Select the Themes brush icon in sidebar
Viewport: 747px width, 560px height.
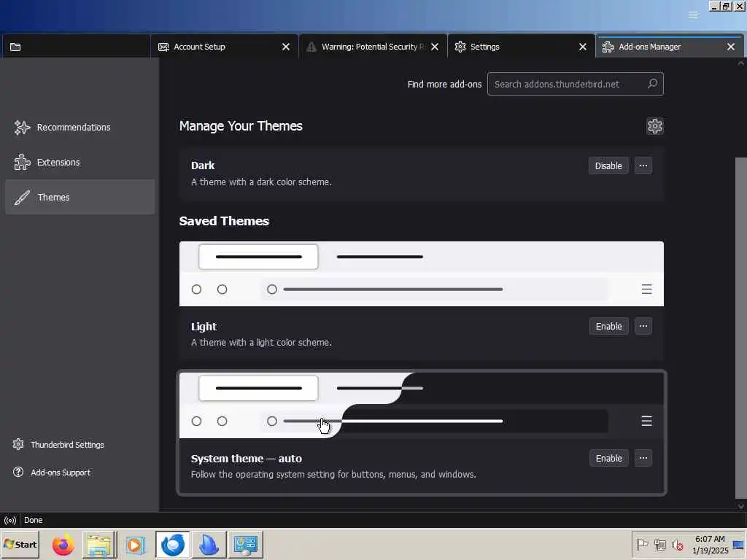click(x=22, y=197)
